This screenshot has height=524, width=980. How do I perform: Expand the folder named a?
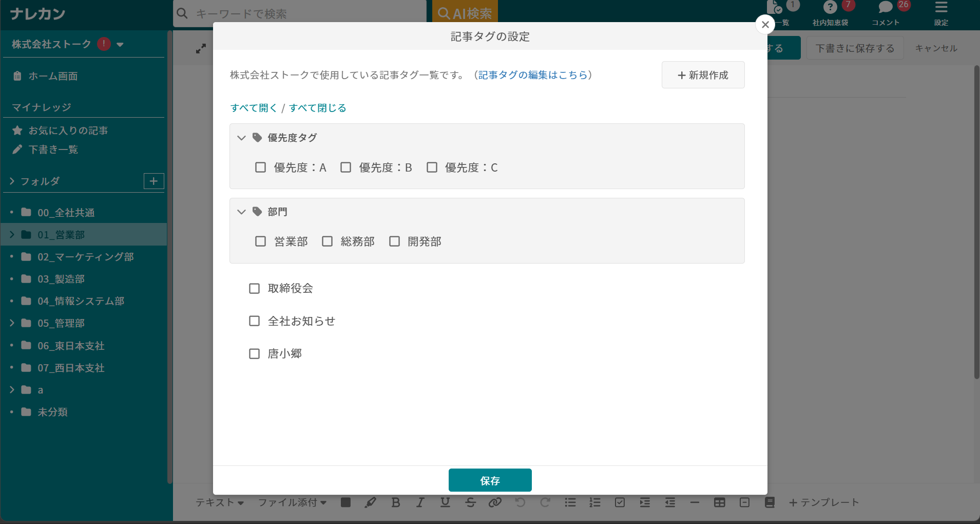(12, 389)
